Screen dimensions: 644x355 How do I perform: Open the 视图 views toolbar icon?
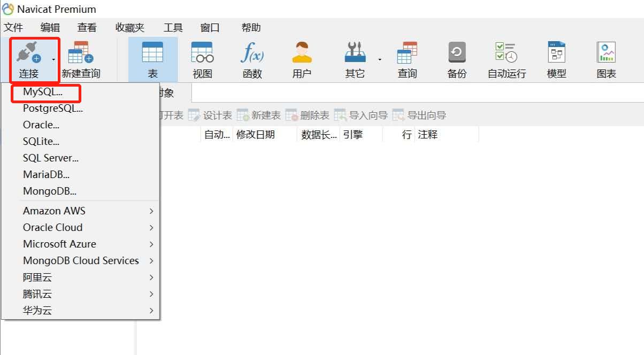pyautogui.click(x=202, y=59)
